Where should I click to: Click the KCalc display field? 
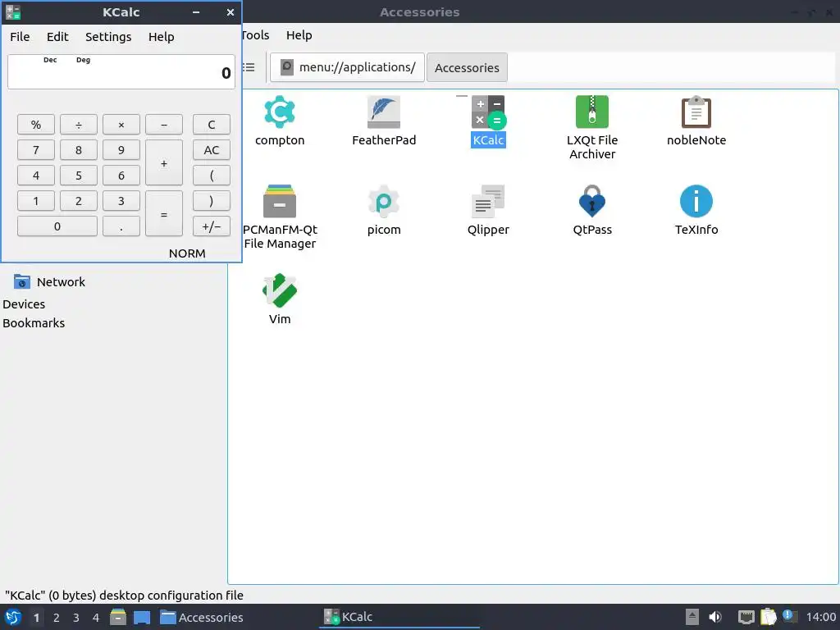click(x=121, y=72)
